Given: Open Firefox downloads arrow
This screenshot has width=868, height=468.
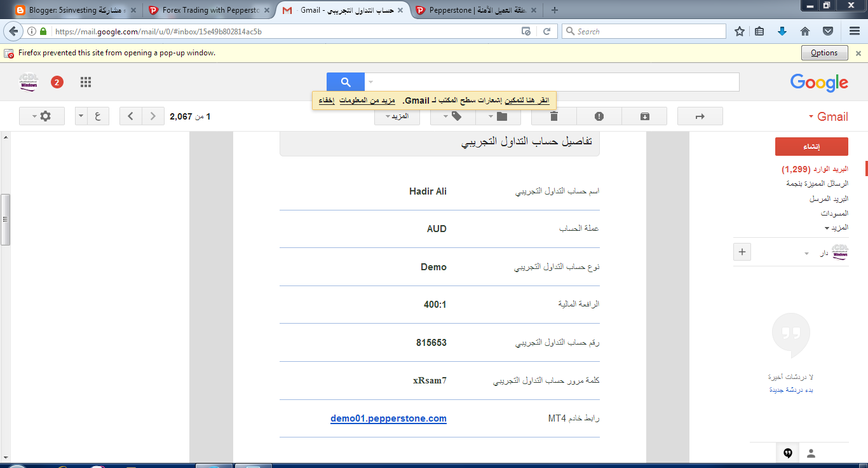Looking at the screenshot, I should tap(782, 31).
